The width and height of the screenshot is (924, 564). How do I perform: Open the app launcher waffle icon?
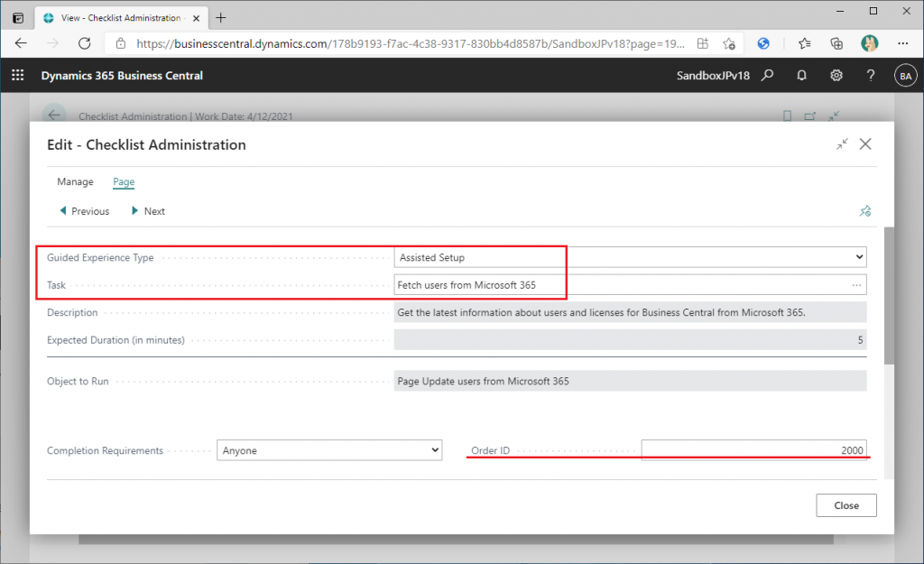click(18, 76)
